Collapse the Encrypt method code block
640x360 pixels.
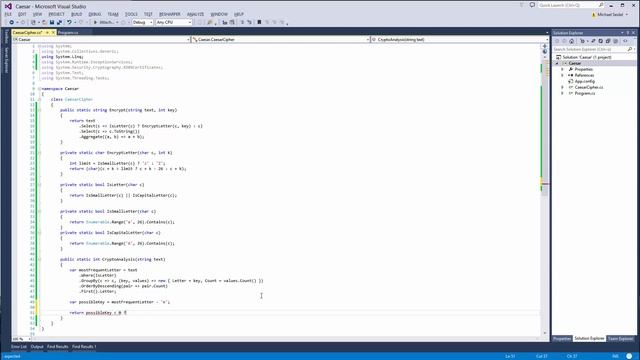coord(39,110)
